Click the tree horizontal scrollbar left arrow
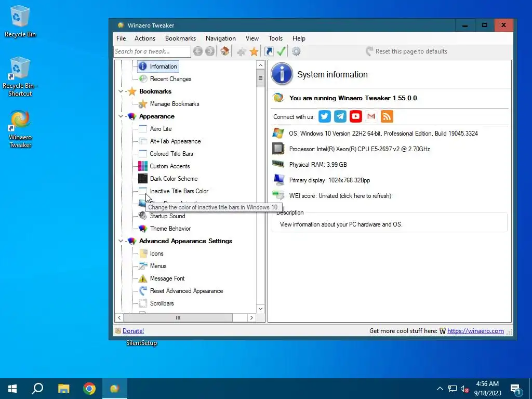The image size is (532, 399). pos(119,318)
